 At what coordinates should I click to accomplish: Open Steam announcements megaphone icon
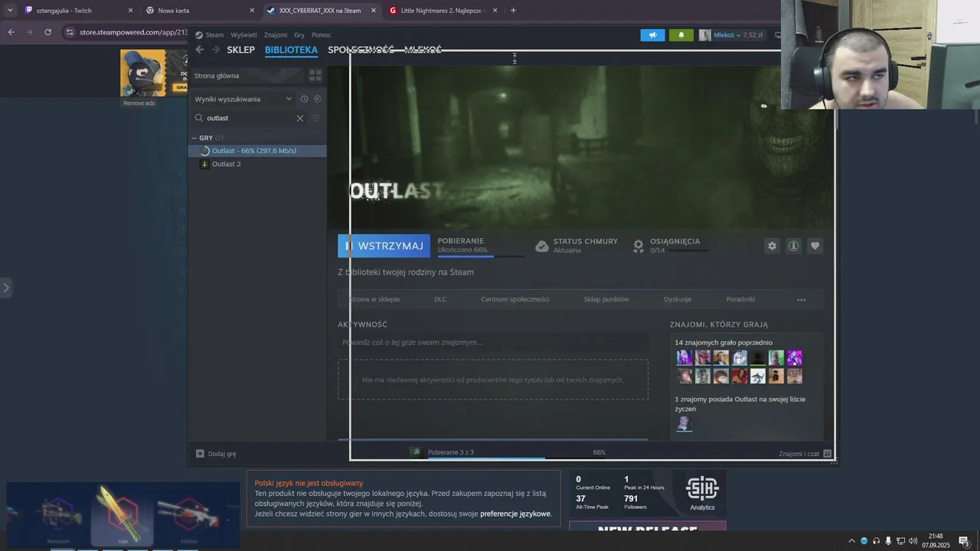[652, 35]
